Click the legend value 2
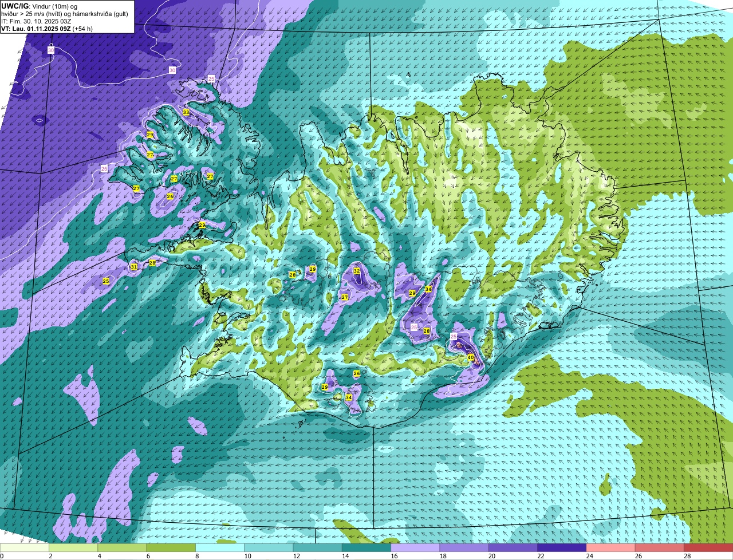Screen dimensions: 733x560 [x=50, y=556]
